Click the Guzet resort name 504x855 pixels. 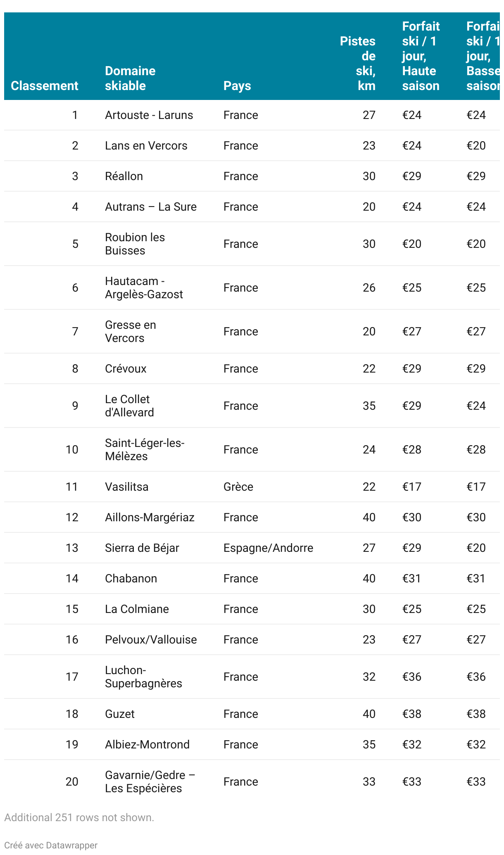click(120, 714)
